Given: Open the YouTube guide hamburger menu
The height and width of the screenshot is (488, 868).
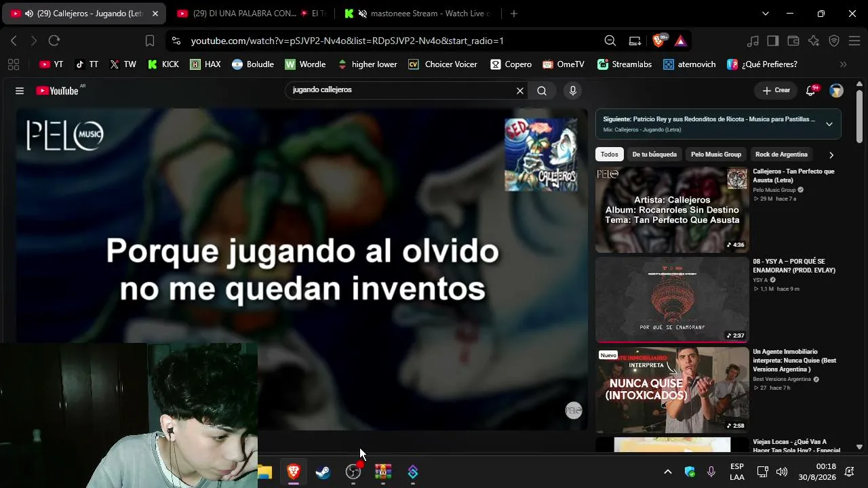Looking at the screenshot, I should coord(20,91).
